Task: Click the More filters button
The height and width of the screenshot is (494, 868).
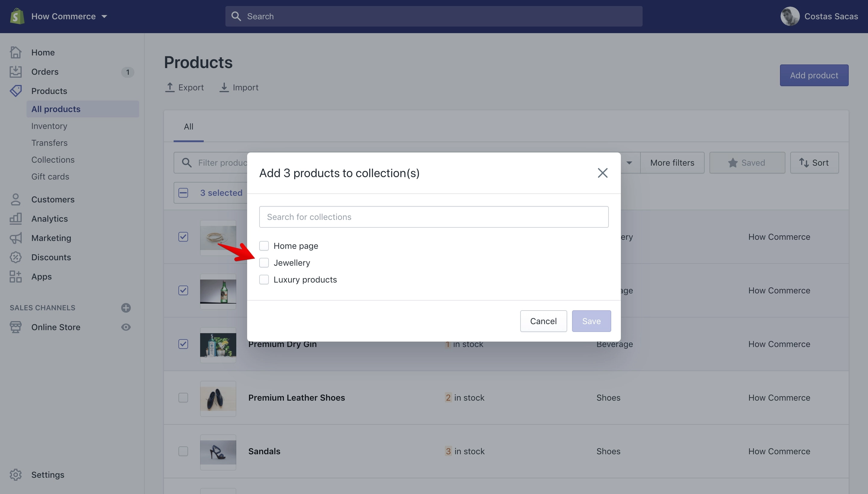Action: point(672,163)
